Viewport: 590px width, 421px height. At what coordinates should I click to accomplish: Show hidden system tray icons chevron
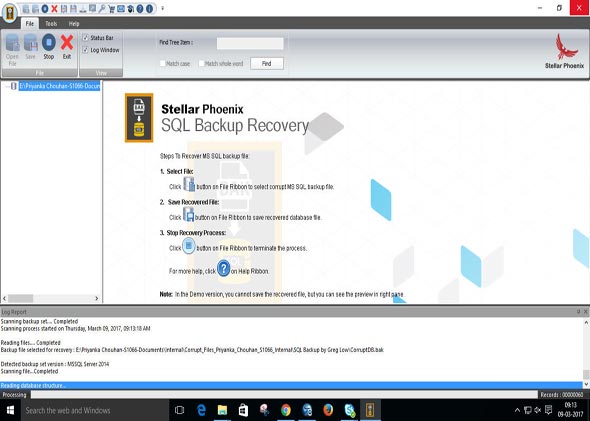[517, 410]
